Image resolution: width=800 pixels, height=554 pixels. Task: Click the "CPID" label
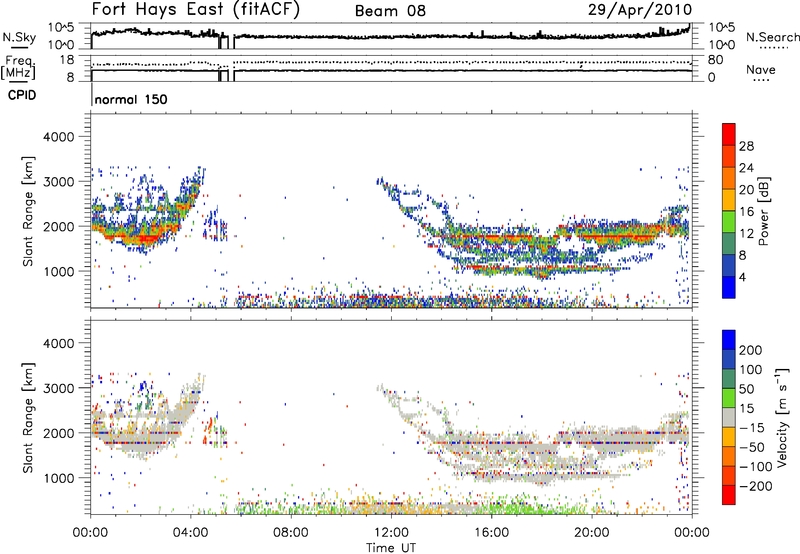[x=22, y=95]
